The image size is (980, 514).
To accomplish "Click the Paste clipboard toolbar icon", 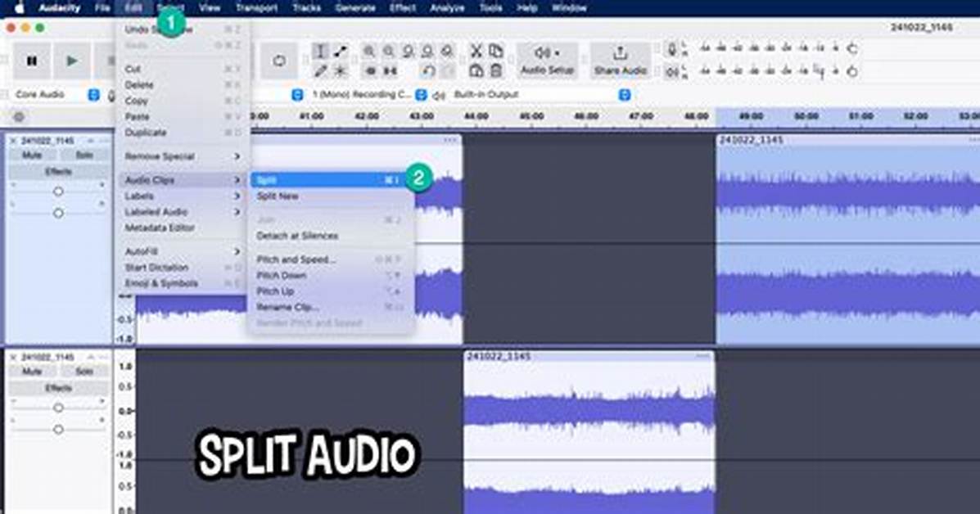I will pyautogui.click(x=476, y=70).
